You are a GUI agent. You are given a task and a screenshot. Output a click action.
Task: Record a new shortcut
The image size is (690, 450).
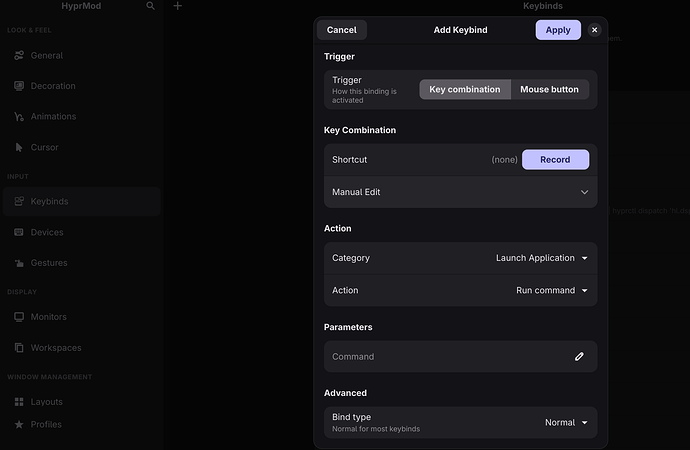tap(555, 160)
